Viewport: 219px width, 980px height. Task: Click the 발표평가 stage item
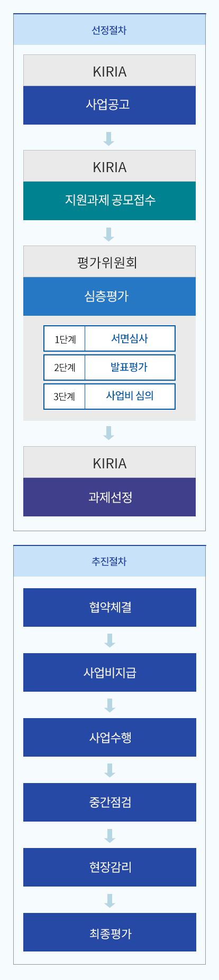(130, 368)
